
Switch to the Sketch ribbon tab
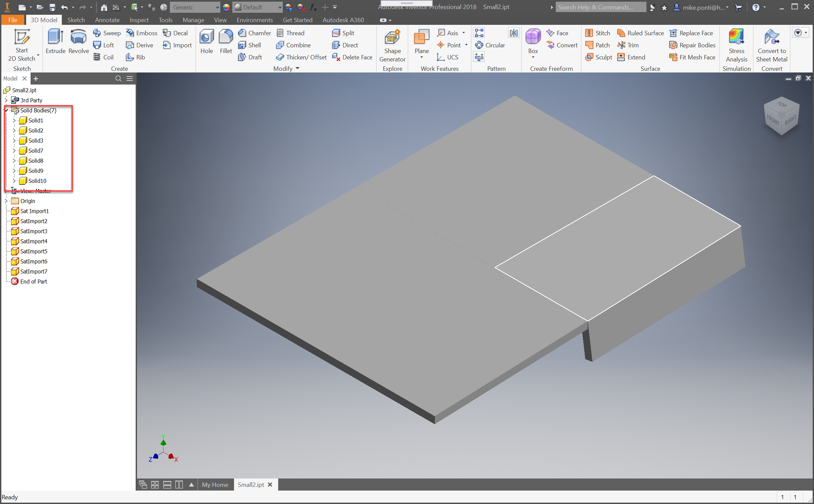pos(76,20)
